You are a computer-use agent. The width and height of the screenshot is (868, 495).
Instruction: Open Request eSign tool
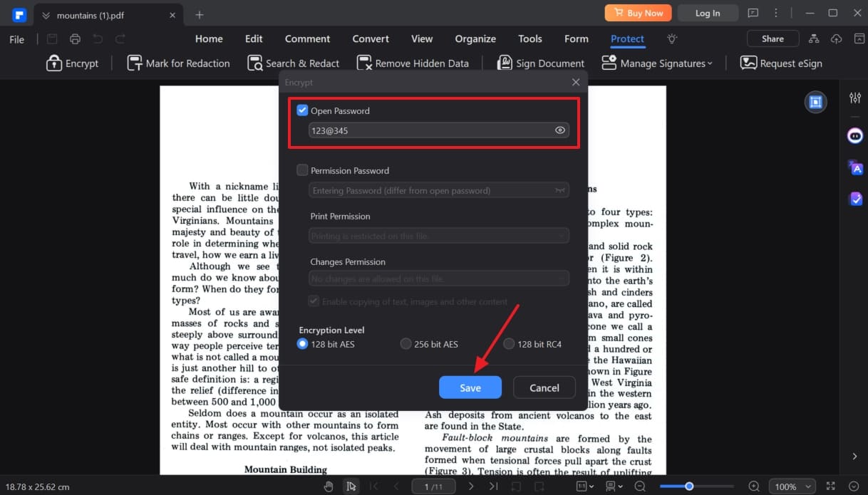[781, 63]
